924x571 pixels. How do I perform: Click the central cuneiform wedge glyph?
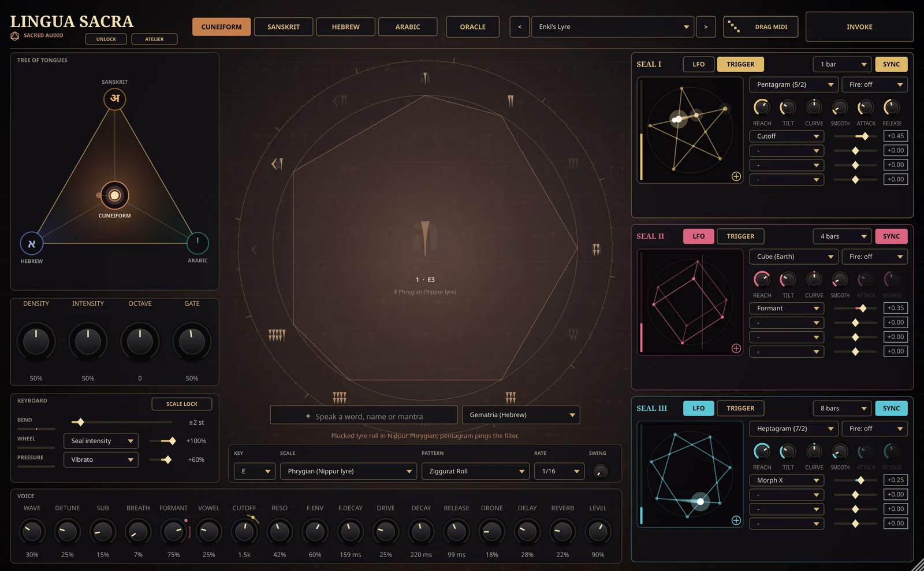[x=425, y=238]
